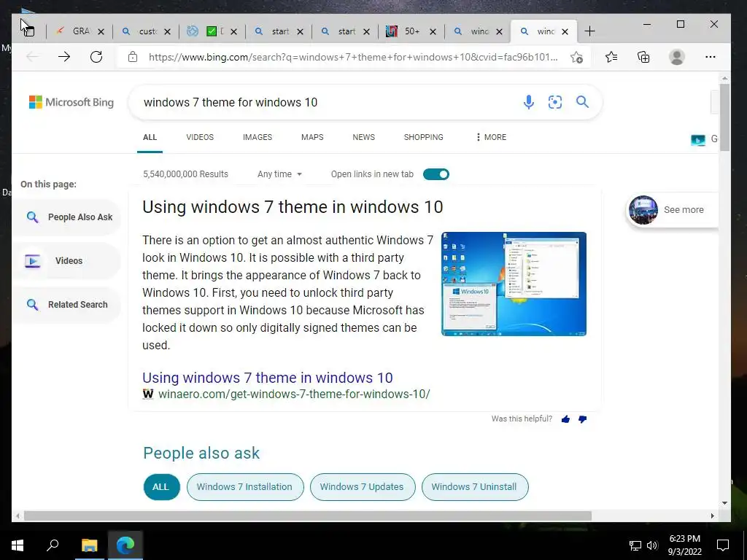Switch to the NEWS search tab
Screen dimensions: 747x560
[363, 137]
